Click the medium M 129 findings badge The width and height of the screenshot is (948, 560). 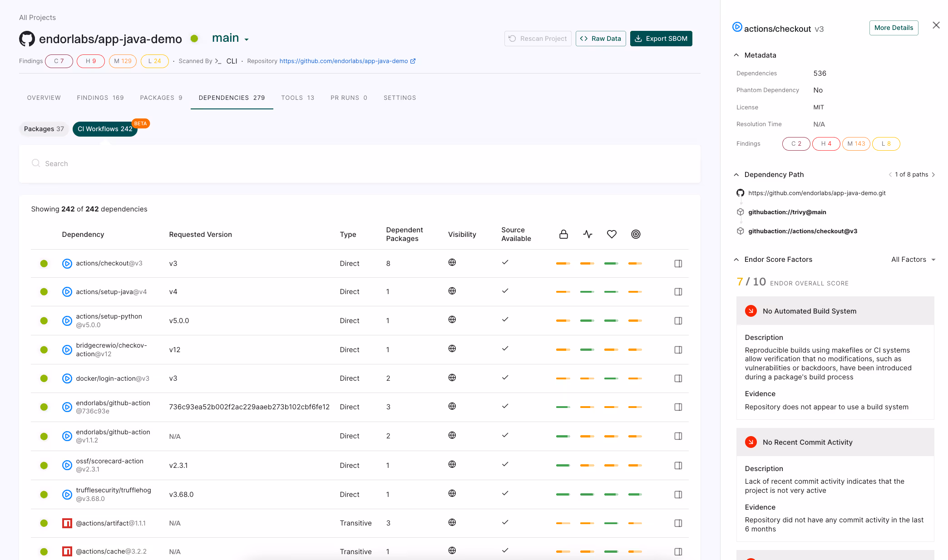point(123,61)
